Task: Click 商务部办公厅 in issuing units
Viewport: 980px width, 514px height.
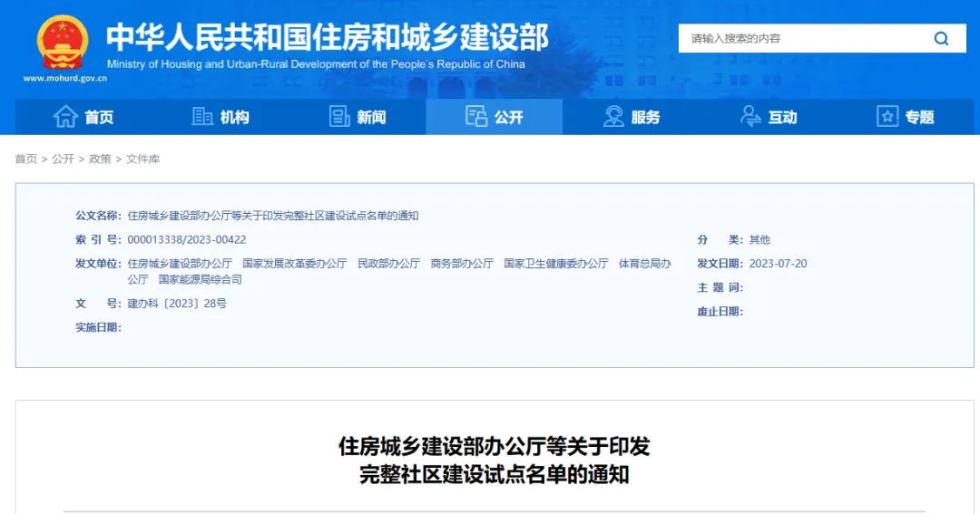Action: tap(462, 264)
